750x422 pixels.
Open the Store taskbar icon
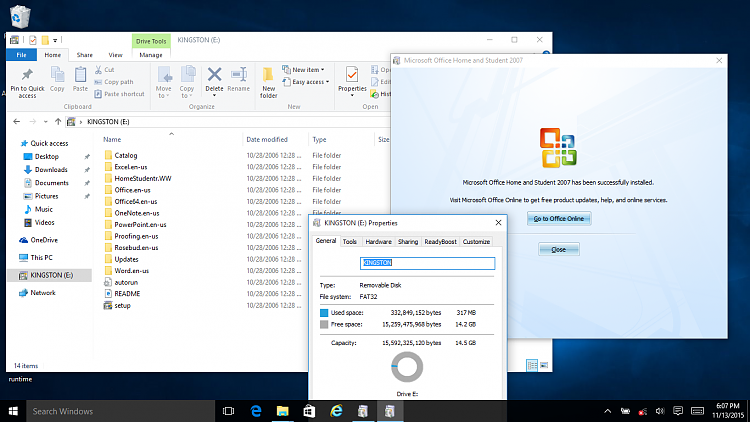[x=309, y=411]
